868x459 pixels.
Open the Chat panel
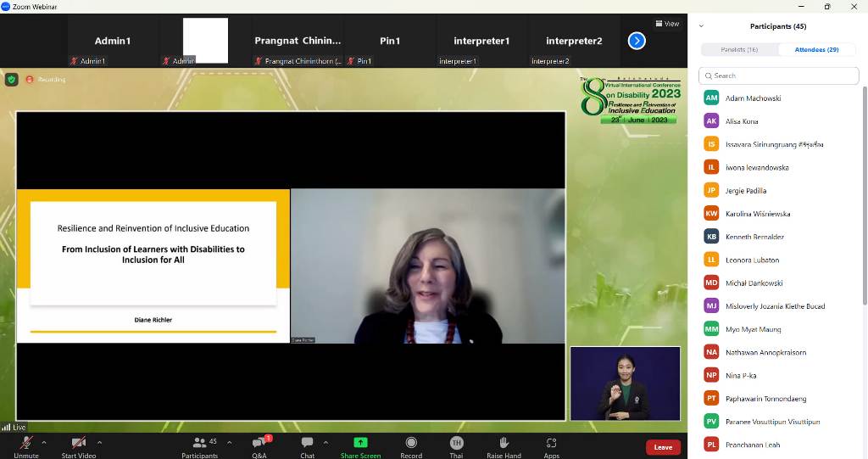point(307,447)
